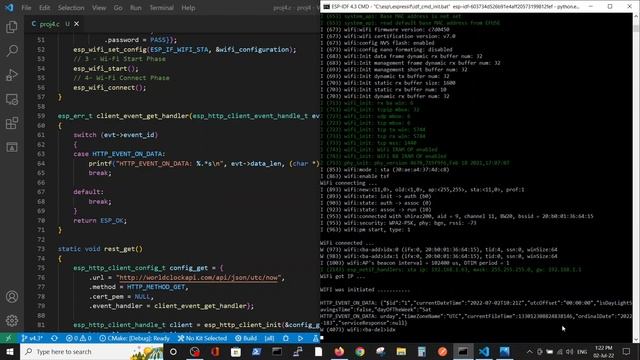This screenshot has height=360, width=640.
Task: Open the File menu
Action: tap(26, 8)
